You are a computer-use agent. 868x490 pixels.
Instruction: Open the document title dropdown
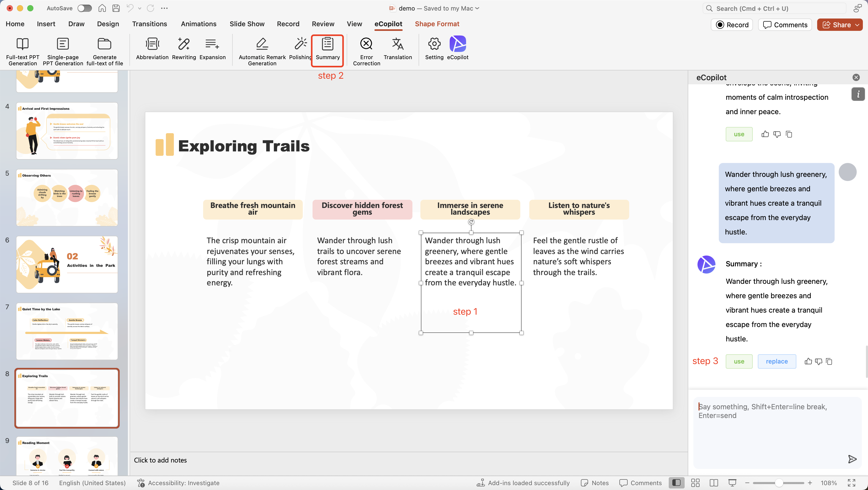pos(477,8)
